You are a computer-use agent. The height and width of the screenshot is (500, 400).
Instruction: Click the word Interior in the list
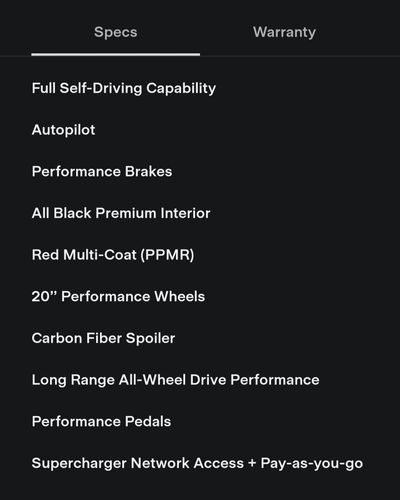[185, 213]
